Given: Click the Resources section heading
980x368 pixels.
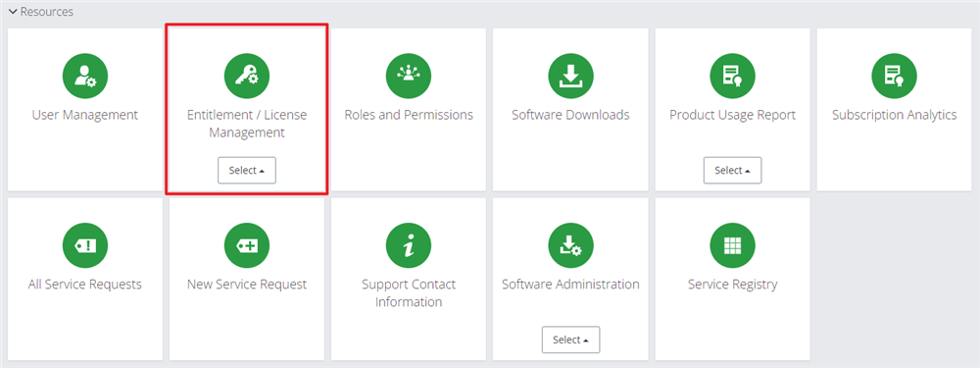Looking at the screenshot, I should click(x=47, y=12).
